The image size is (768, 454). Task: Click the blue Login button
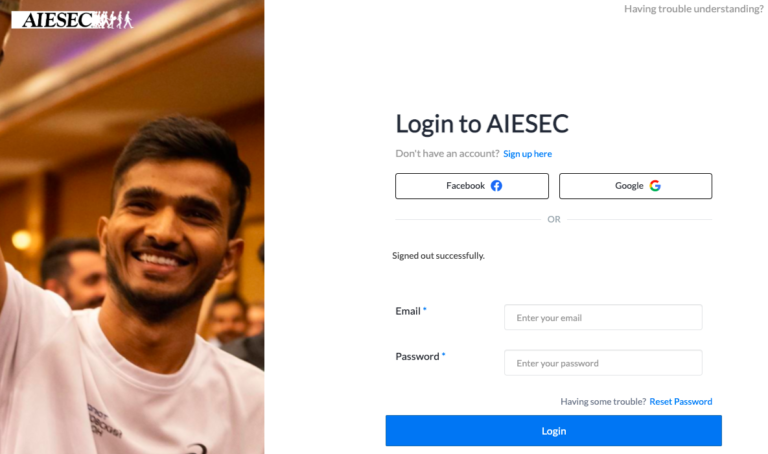pos(553,430)
